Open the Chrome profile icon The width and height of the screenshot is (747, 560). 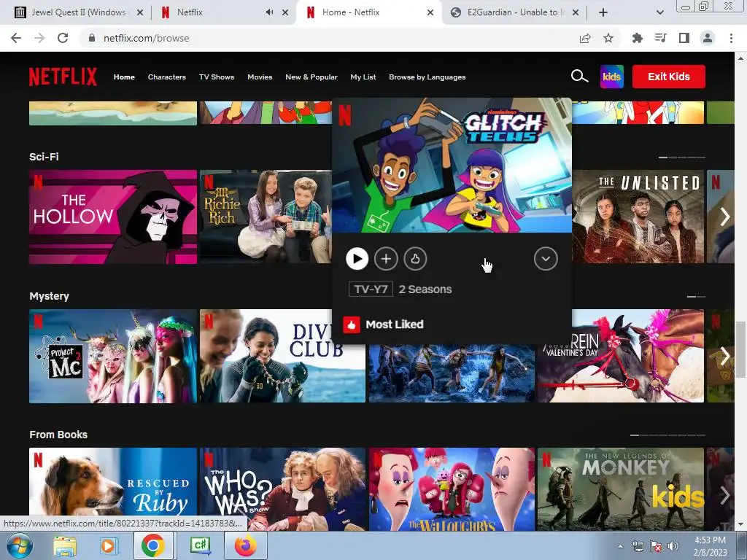[x=708, y=38]
